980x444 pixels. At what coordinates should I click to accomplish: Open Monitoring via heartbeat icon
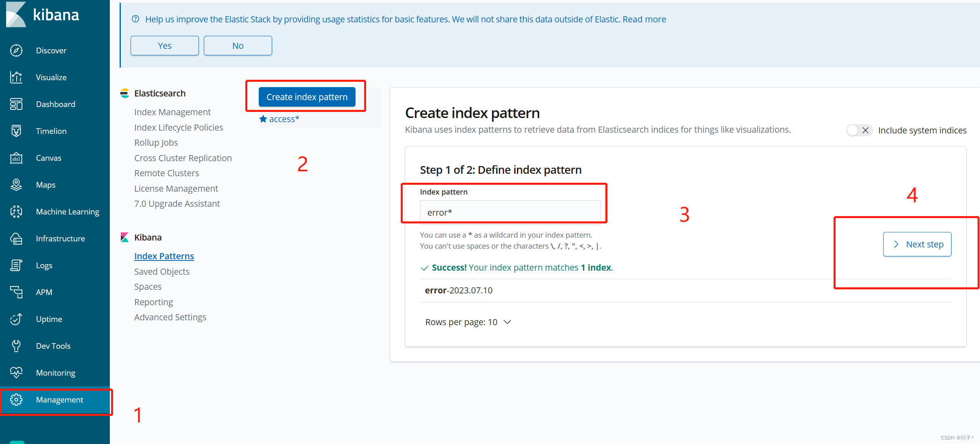point(16,373)
